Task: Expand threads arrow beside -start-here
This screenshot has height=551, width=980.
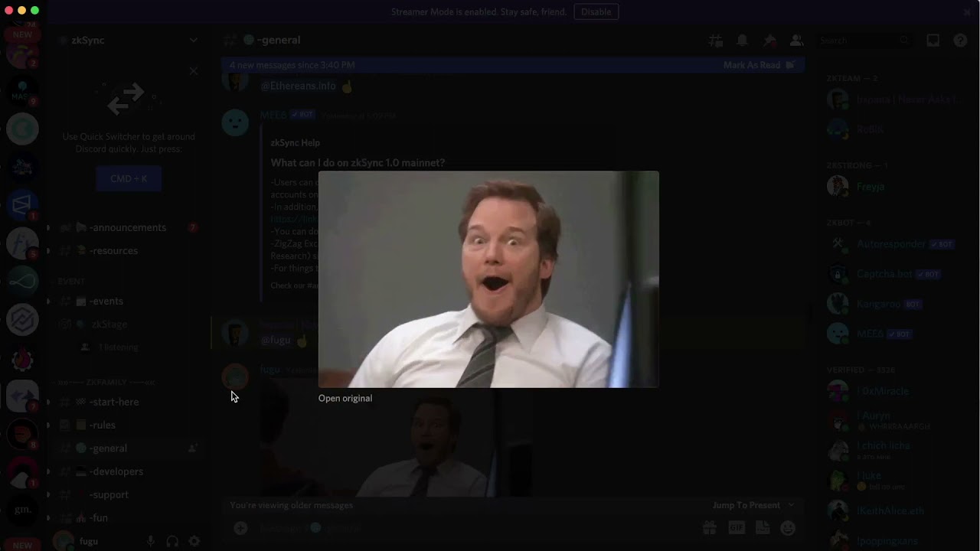Action: click(x=48, y=402)
